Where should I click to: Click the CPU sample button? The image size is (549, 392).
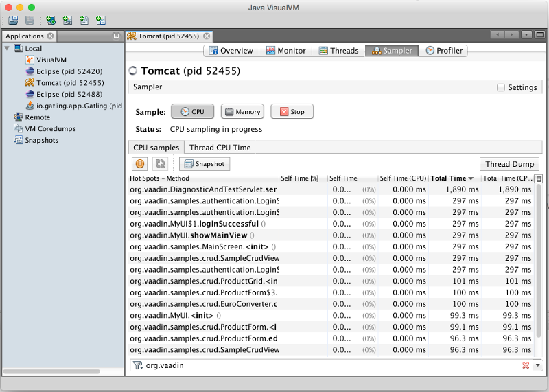tap(193, 112)
